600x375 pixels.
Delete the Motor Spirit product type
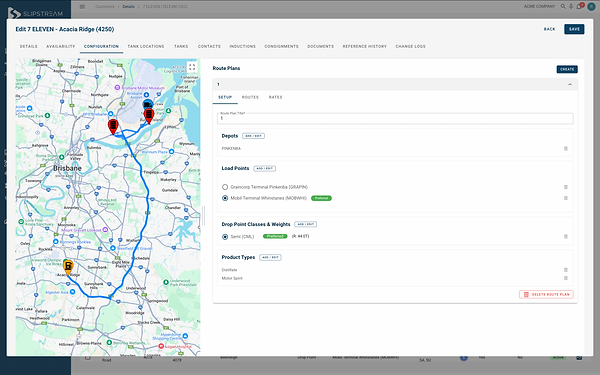click(x=566, y=278)
